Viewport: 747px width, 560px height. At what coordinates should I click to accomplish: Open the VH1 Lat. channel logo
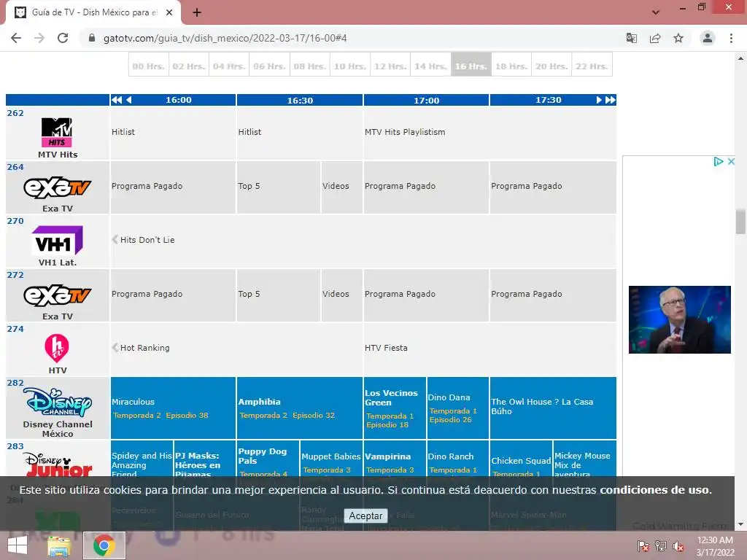point(57,241)
